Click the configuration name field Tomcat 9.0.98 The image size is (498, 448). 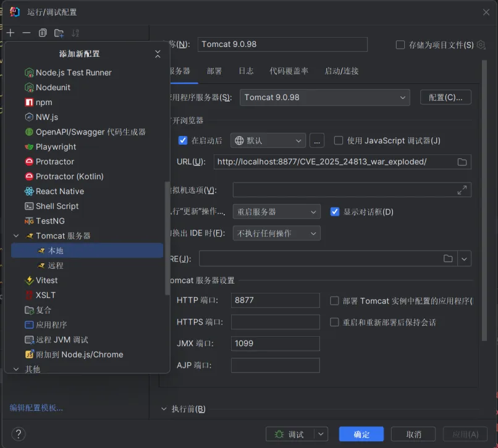282,44
